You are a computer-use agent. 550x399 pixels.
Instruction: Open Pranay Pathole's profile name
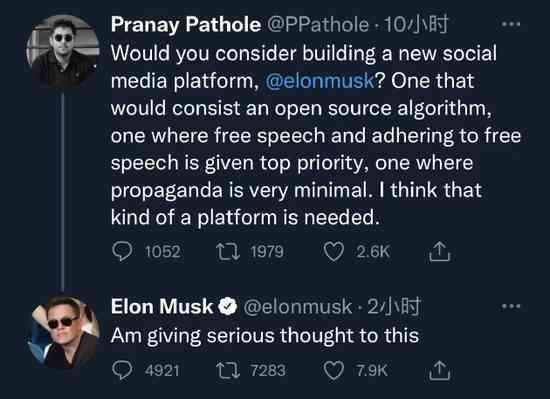coord(186,25)
